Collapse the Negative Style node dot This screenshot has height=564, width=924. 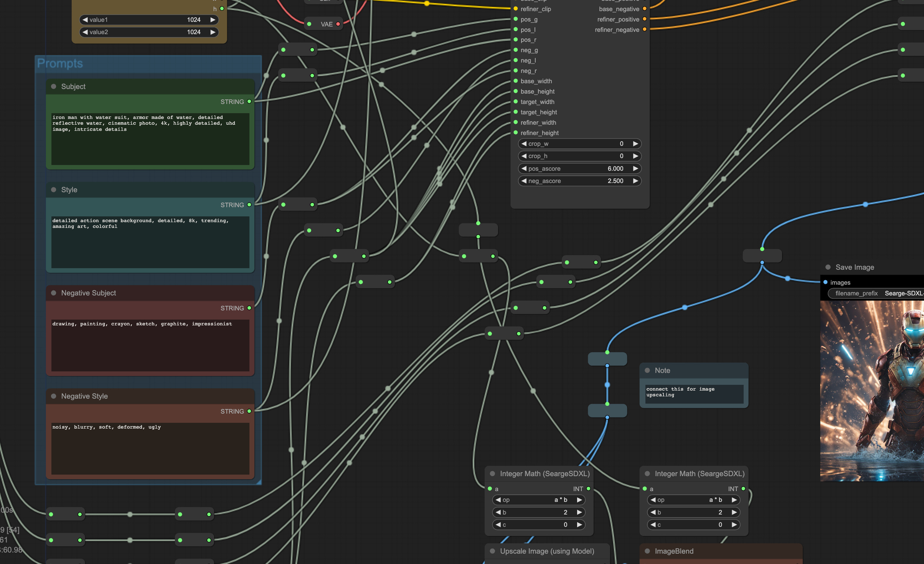pyautogui.click(x=54, y=396)
